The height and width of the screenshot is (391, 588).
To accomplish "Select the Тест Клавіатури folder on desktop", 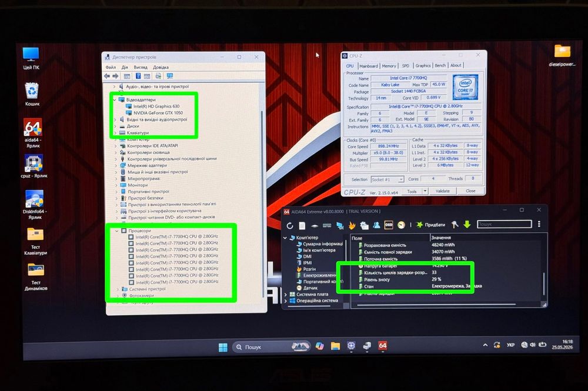I will (x=36, y=242).
